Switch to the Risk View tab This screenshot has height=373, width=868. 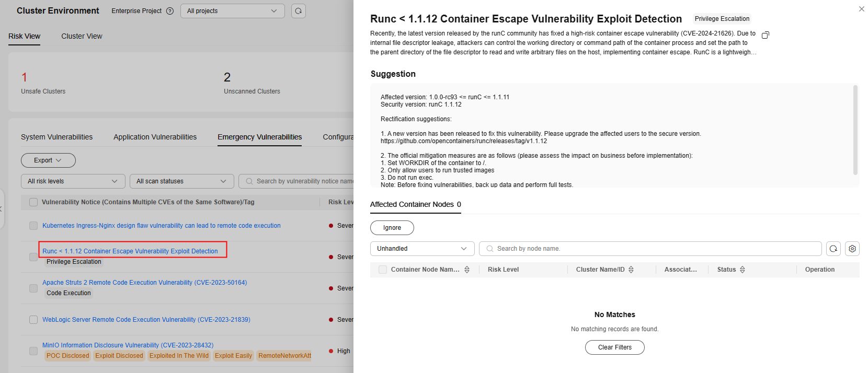(x=24, y=36)
